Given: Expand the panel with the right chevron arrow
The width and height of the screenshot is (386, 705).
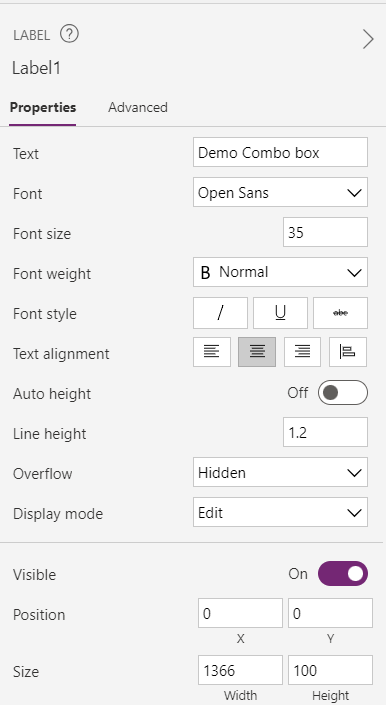Looking at the screenshot, I should (x=368, y=39).
